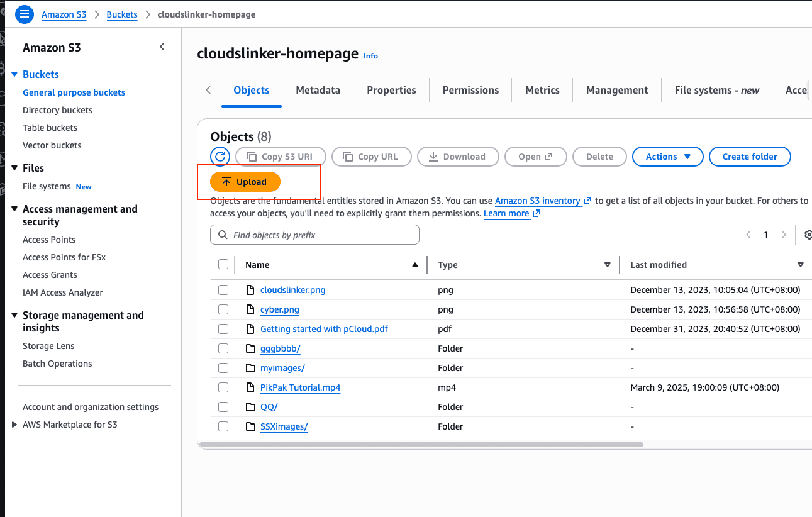This screenshot has height=517, width=812.
Task: Open object in new tab via Open icon
Action: (535, 156)
